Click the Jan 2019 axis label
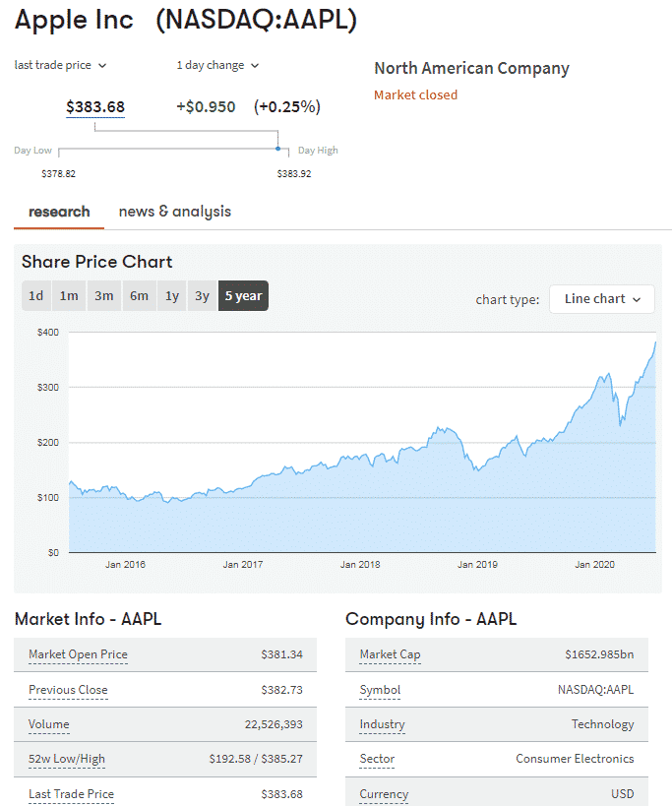 click(x=478, y=565)
